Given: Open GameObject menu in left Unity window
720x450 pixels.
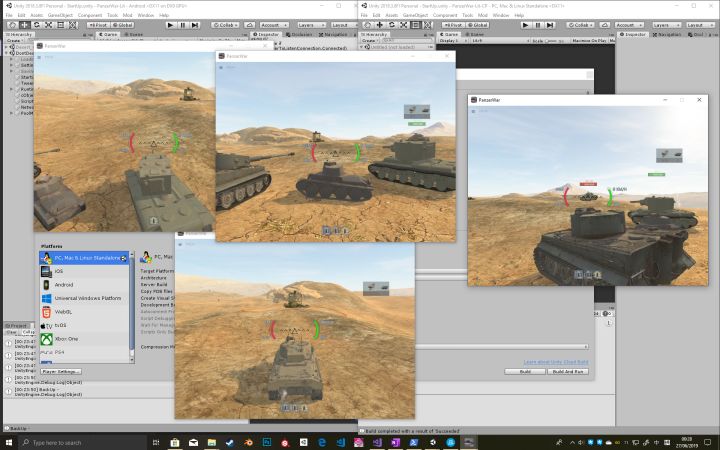Looking at the screenshot, I should [x=60, y=15].
